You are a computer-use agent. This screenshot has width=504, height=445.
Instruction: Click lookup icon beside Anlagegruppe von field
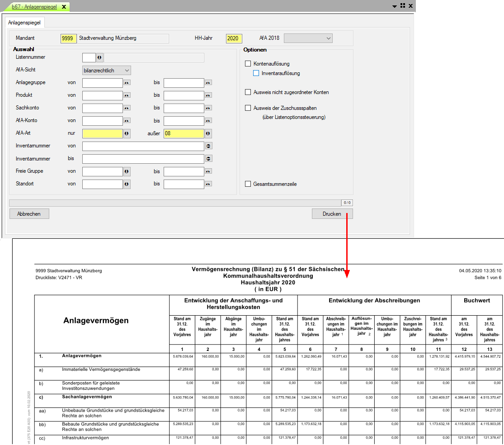click(127, 83)
